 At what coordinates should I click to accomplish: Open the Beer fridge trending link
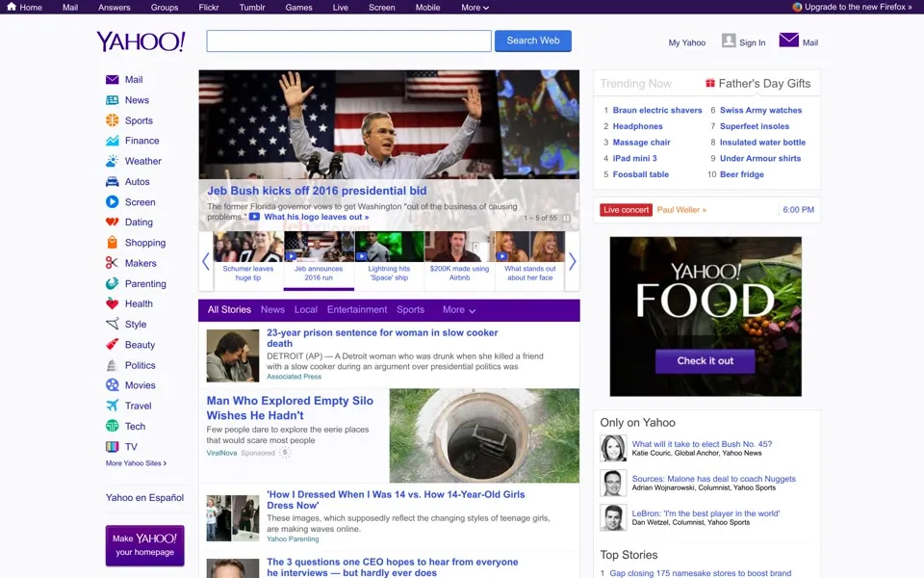tap(742, 174)
